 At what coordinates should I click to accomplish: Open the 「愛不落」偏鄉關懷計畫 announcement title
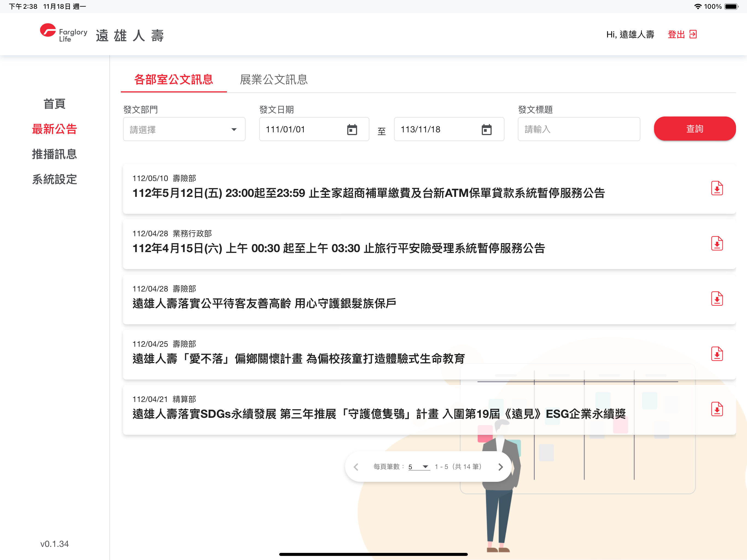point(299,359)
